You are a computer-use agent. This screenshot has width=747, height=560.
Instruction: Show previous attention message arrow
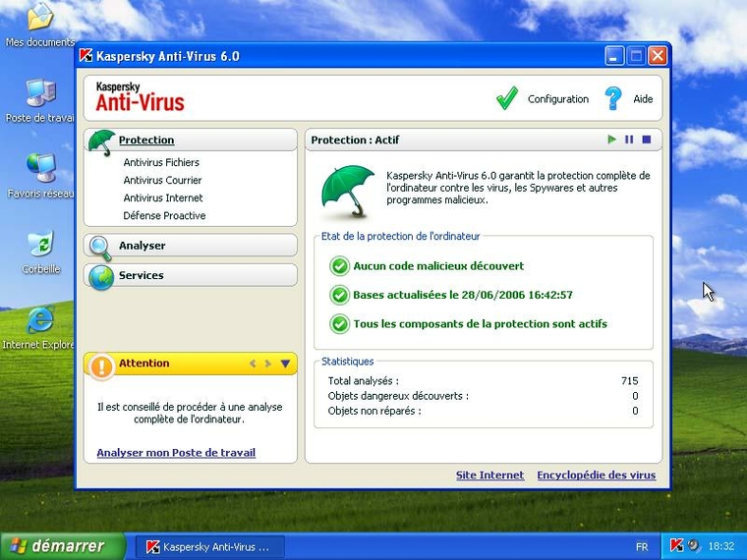click(x=253, y=364)
